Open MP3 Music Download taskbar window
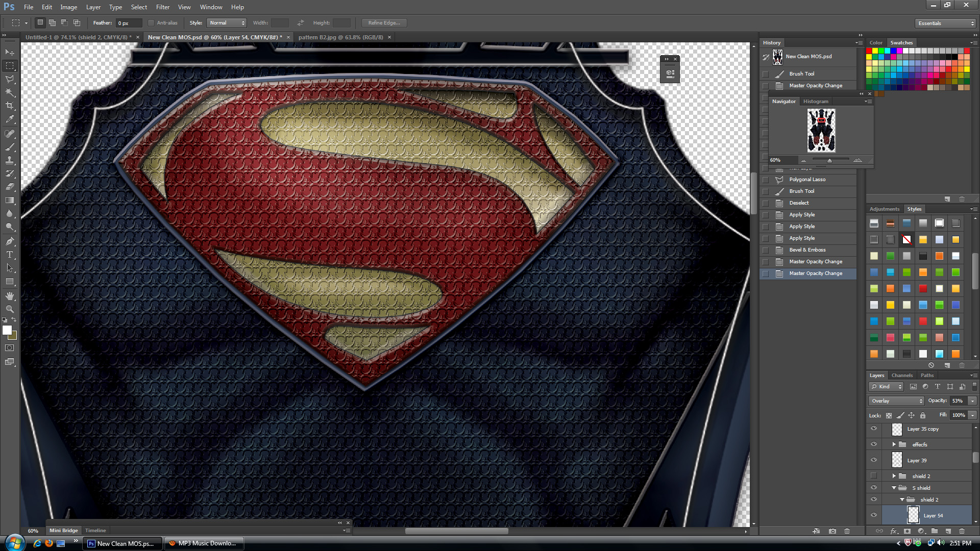980x551 pixels. click(x=204, y=543)
